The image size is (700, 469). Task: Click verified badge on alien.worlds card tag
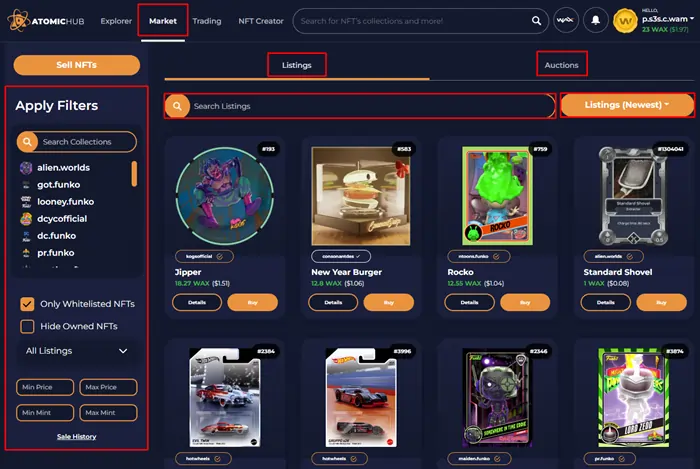coord(629,257)
